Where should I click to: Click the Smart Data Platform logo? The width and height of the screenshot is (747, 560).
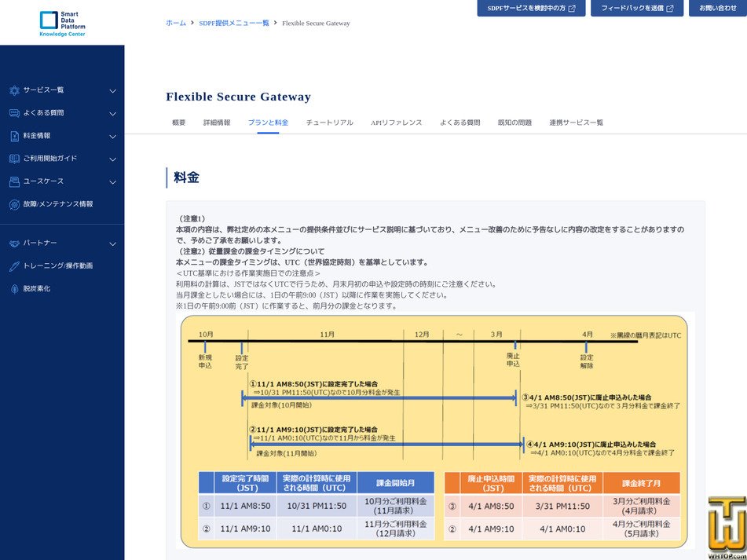tap(62, 24)
